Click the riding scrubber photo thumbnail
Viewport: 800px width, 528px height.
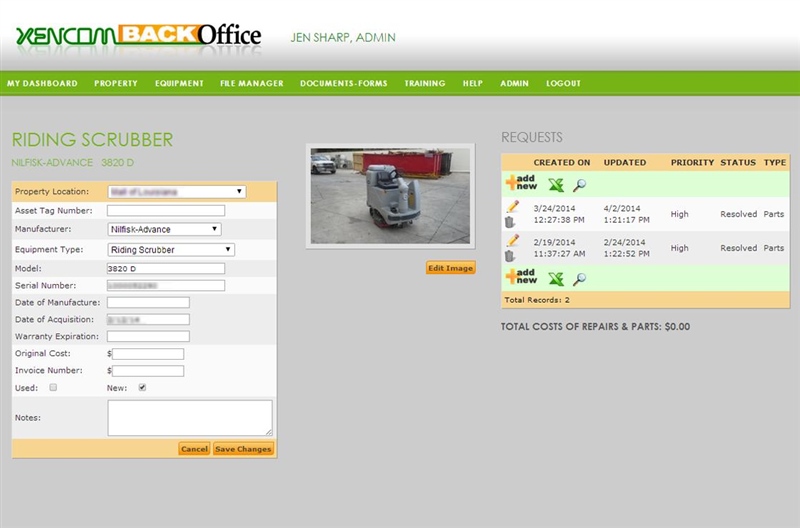pos(390,196)
